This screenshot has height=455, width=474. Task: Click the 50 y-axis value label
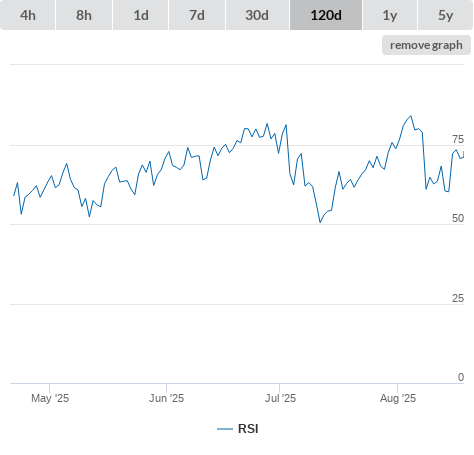tap(458, 218)
